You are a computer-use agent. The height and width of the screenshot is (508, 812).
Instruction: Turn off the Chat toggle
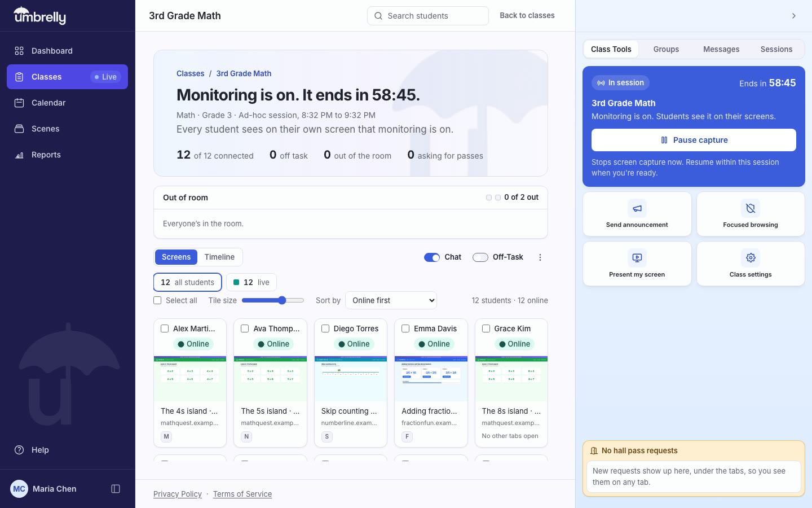click(432, 257)
